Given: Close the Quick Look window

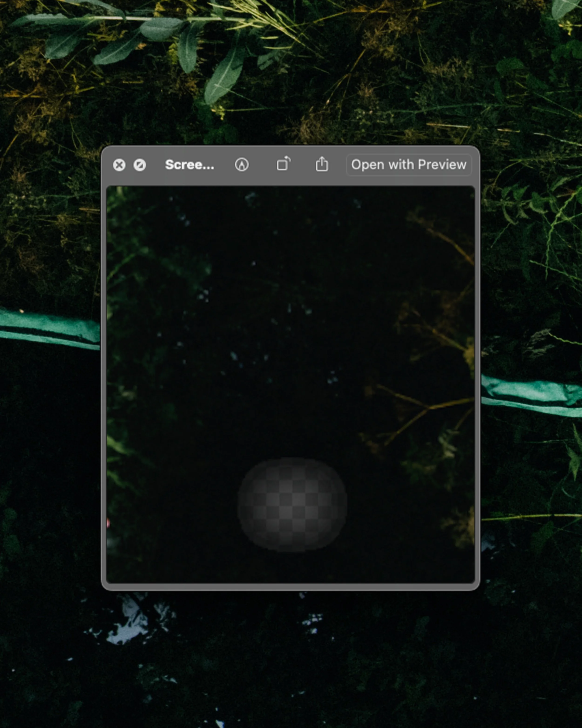Looking at the screenshot, I should tap(119, 165).
